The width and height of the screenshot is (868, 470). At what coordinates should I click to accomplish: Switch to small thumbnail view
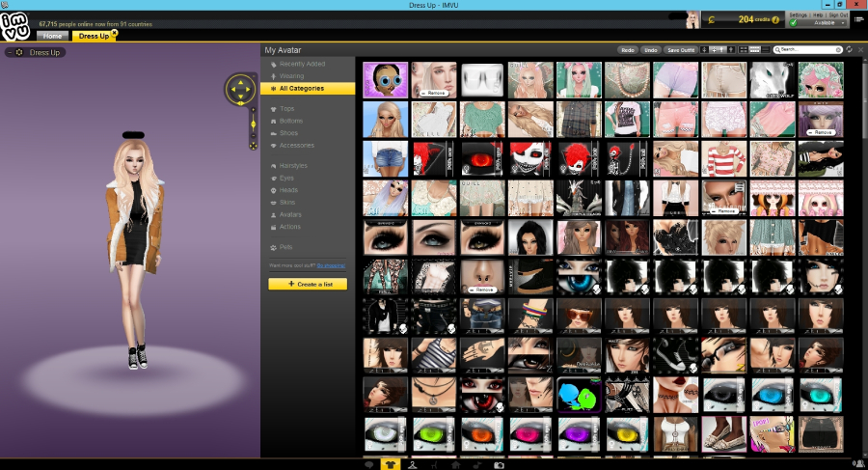click(x=766, y=49)
